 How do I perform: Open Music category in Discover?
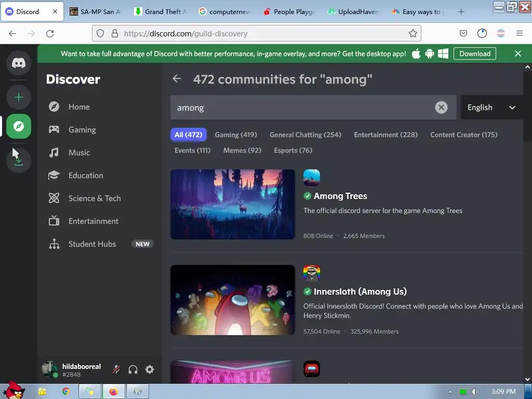tap(100, 153)
